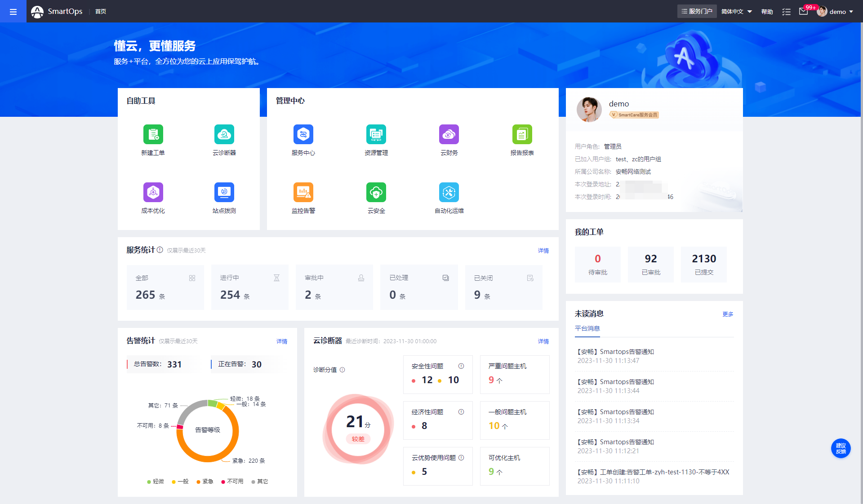Viewport: 863px width, 504px height.
Task: Click 详情 link in 服务统计 panel
Action: [x=543, y=251]
